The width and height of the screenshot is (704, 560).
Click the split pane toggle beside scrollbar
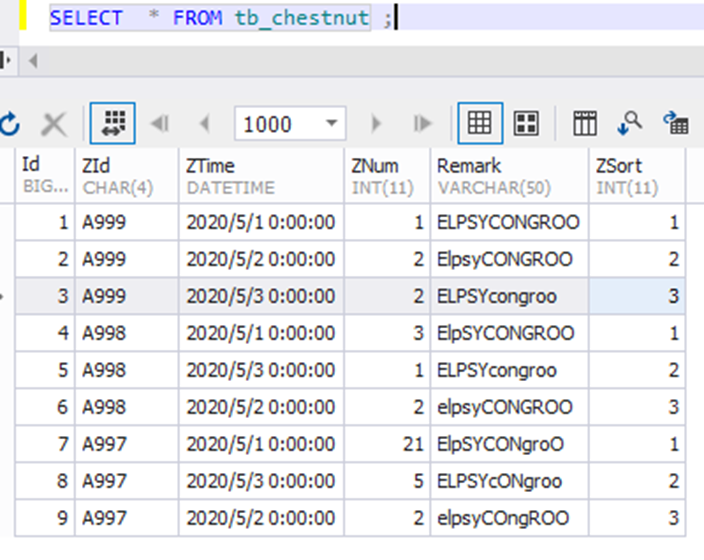coord(6,60)
